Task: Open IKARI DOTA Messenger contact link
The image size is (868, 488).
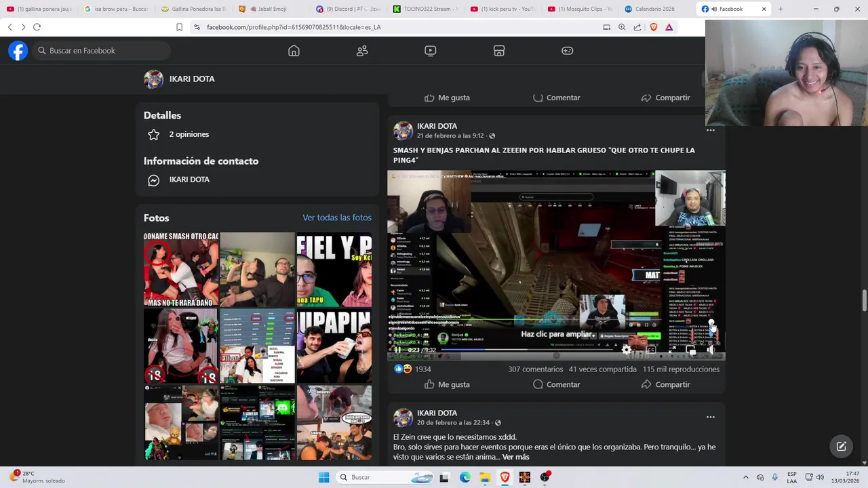Action: [189, 180]
